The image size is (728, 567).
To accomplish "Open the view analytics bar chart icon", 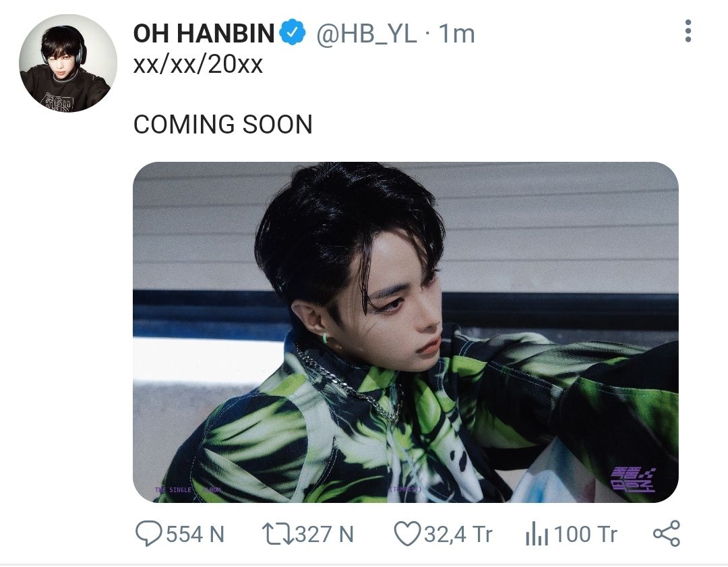I will 537,533.
